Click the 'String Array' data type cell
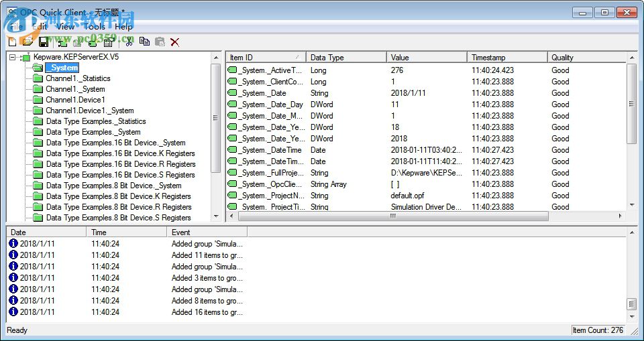644x341 pixels. (329, 184)
